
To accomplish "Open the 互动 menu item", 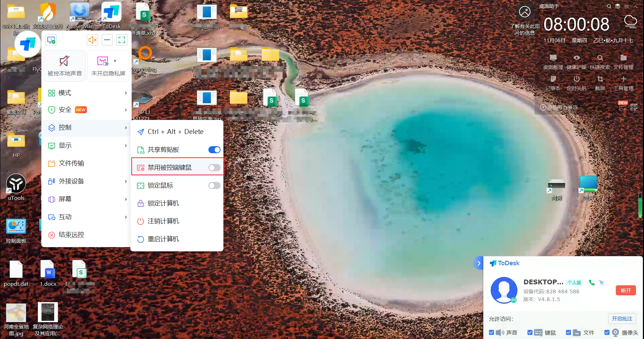I will tap(86, 217).
